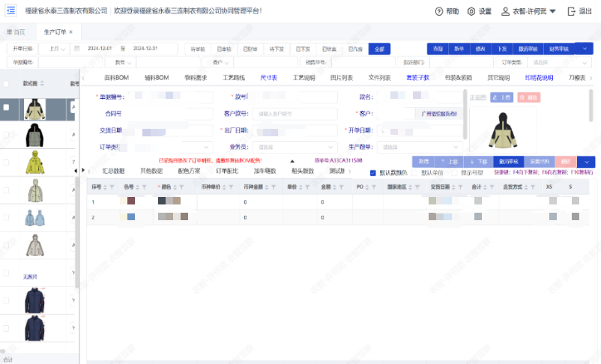Expand the dropdown arrow next to 财务审核
Image resolution: width=601 pixels, height=364 pixels.
pos(585,48)
